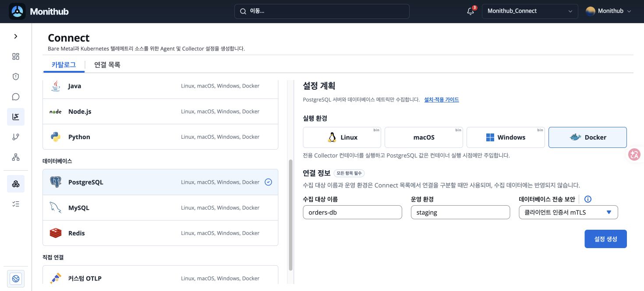The image size is (644, 291).
Task: Click the checkmark on PostgreSQL row
Action: 269,182
